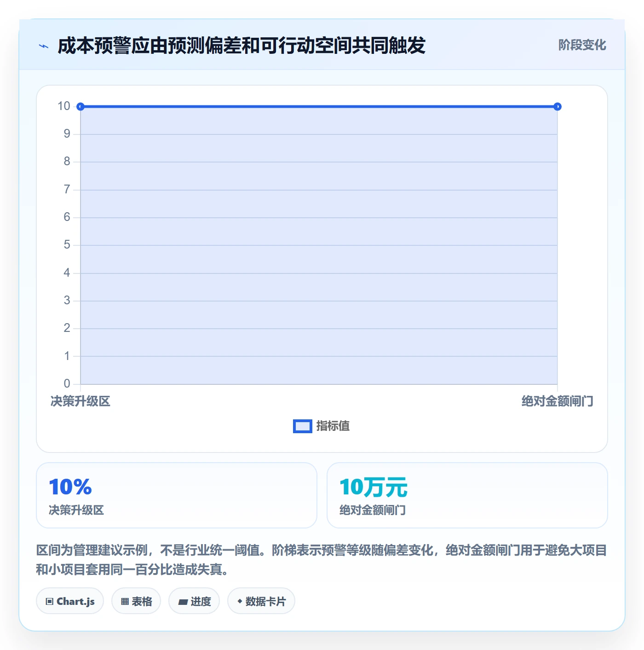Screen dimensions: 644x650
Task: Click the title 成本预警应由预测偏差和可行动空间共同触发
Action: click(x=241, y=46)
